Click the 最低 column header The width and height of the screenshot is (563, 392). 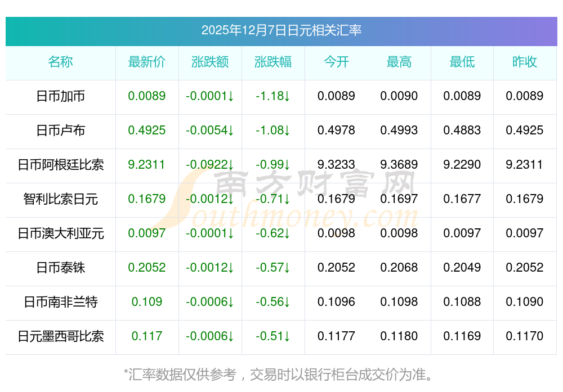[462, 62]
